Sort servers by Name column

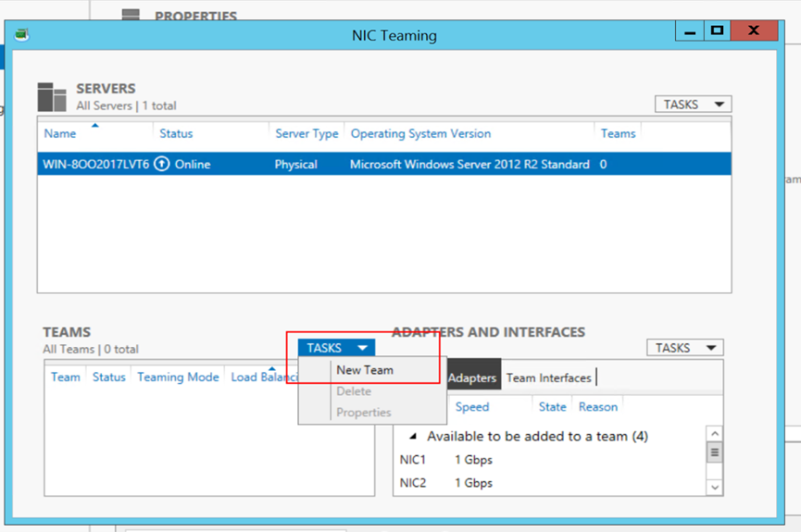pyautogui.click(x=60, y=134)
